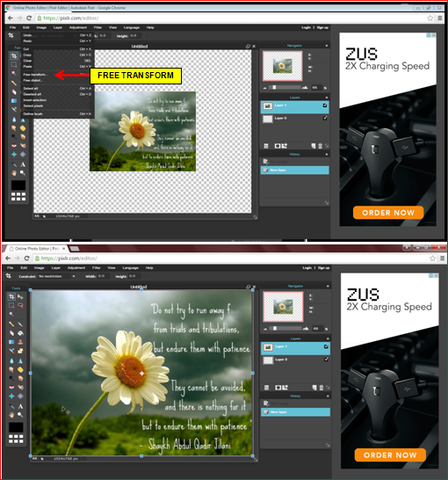
Task: Reload page button in bottom browser window
Action: coord(26,258)
